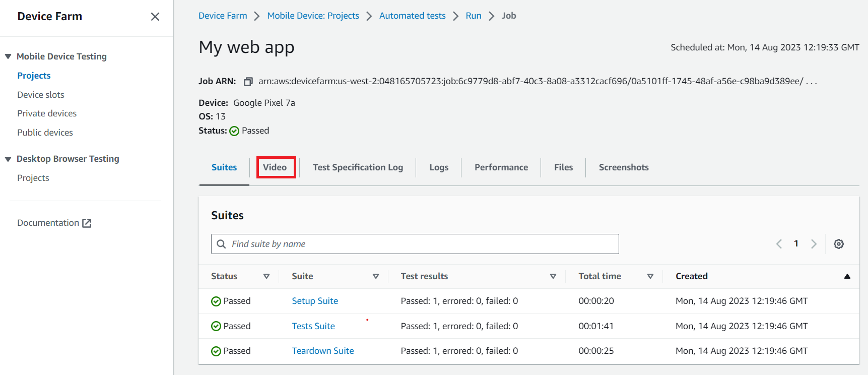Sort by Test results column arrow
Viewport: 868px width, 375px height.
[x=553, y=276]
